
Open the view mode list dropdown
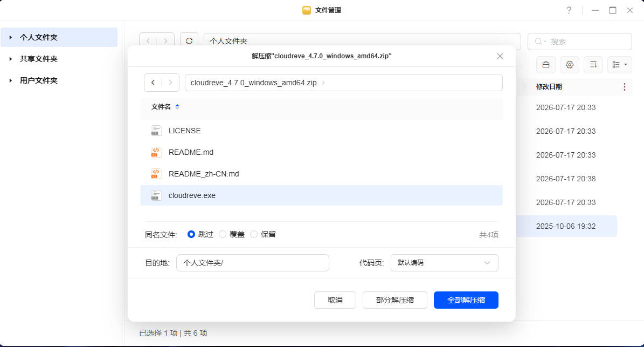pyautogui.click(x=619, y=65)
